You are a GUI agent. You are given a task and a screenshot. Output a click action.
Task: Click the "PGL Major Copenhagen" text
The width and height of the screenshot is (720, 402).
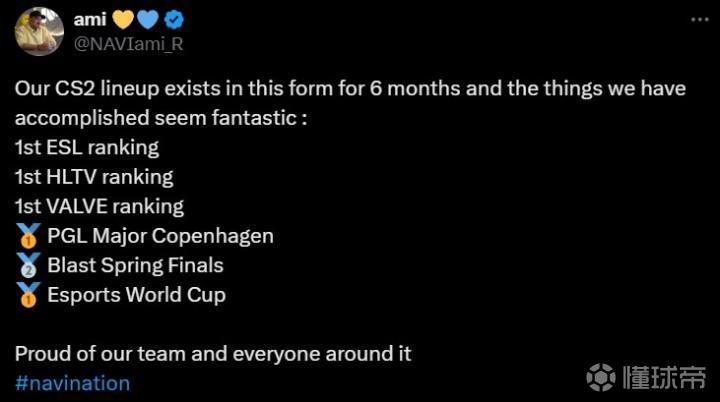pos(160,237)
